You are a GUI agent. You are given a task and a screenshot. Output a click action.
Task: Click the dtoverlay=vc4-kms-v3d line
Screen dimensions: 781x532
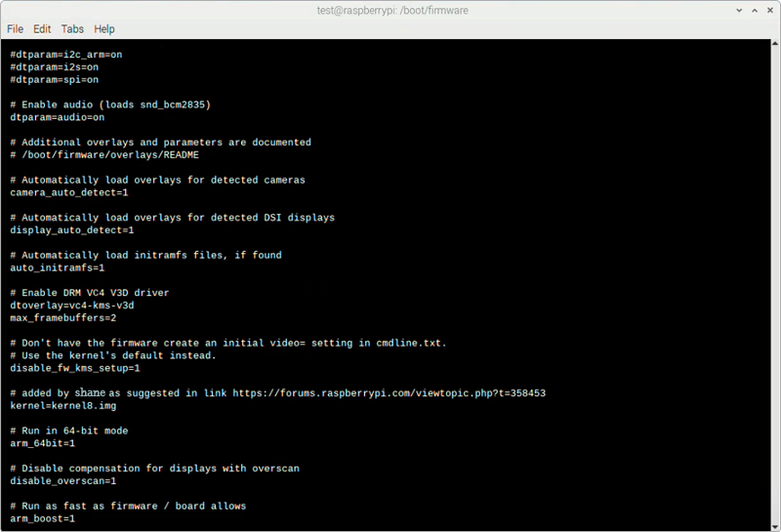72,306
